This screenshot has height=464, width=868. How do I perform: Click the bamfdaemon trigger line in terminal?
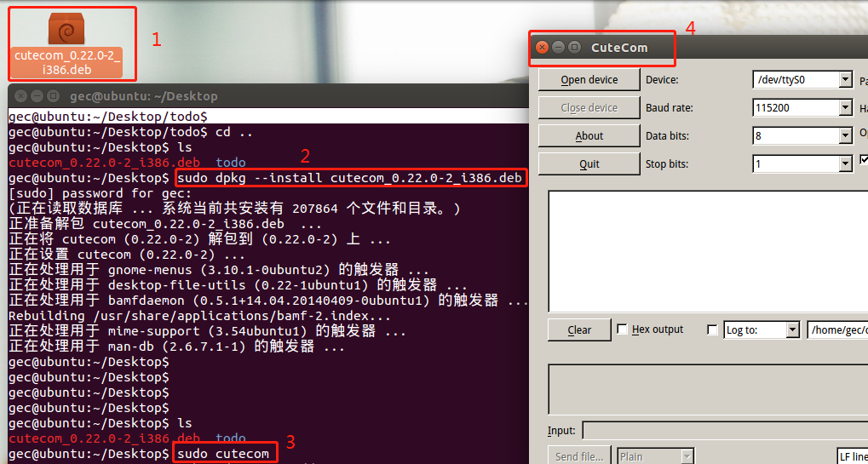point(269,301)
